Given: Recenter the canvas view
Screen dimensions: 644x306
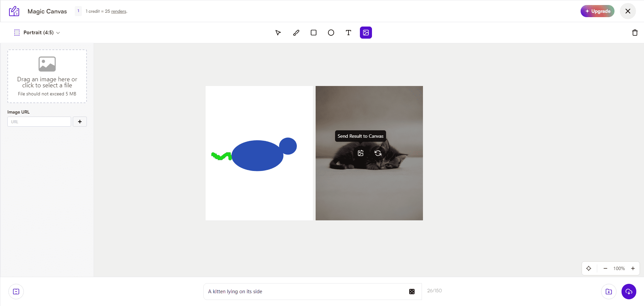Looking at the screenshot, I should (x=589, y=268).
